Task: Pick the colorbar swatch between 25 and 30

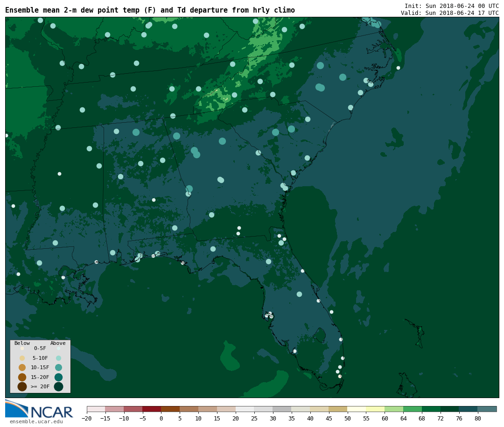Action: [x=264, y=409]
